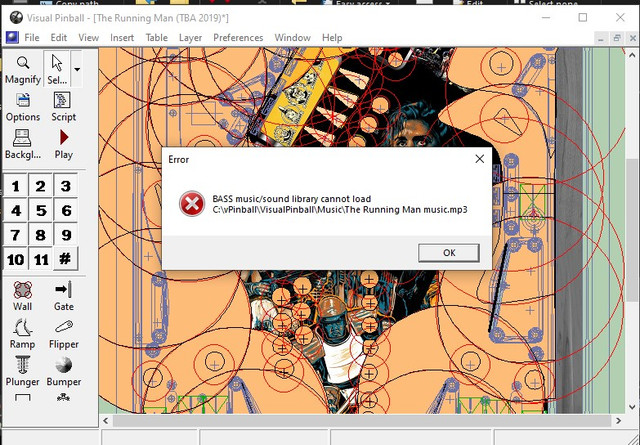The width and height of the screenshot is (640, 445).
Task: Toggle layer 6 visibility
Action: point(66,211)
